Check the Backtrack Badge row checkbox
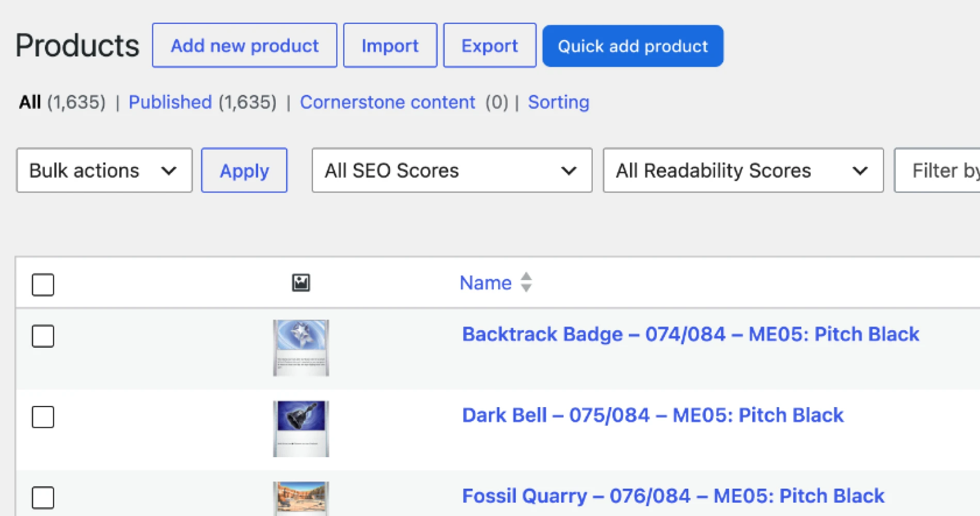This screenshot has height=516, width=980. (x=43, y=336)
